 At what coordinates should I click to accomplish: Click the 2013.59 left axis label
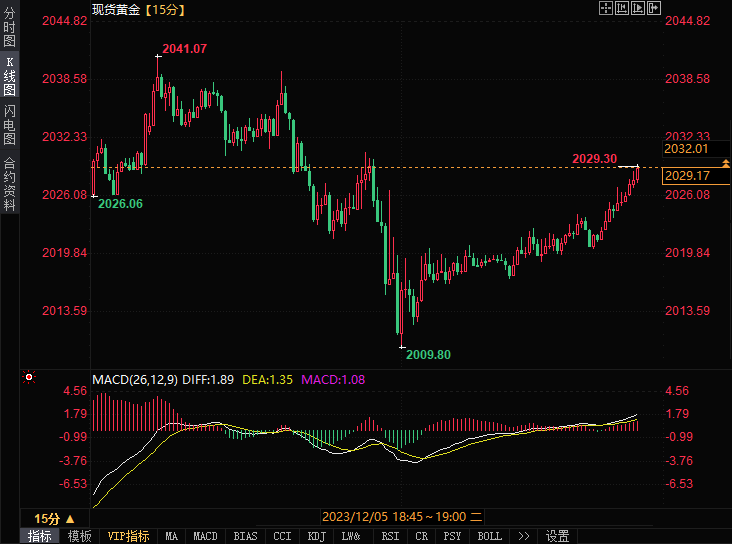pos(65,311)
